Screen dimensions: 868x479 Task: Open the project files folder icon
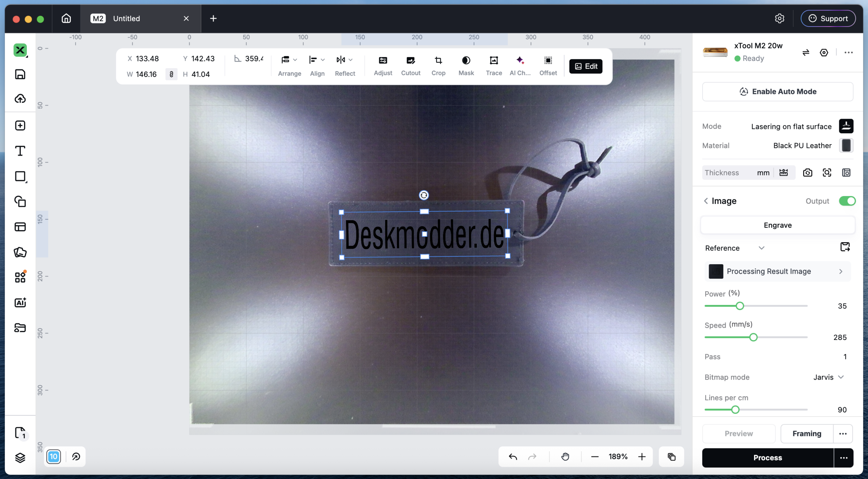tap(20, 328)
